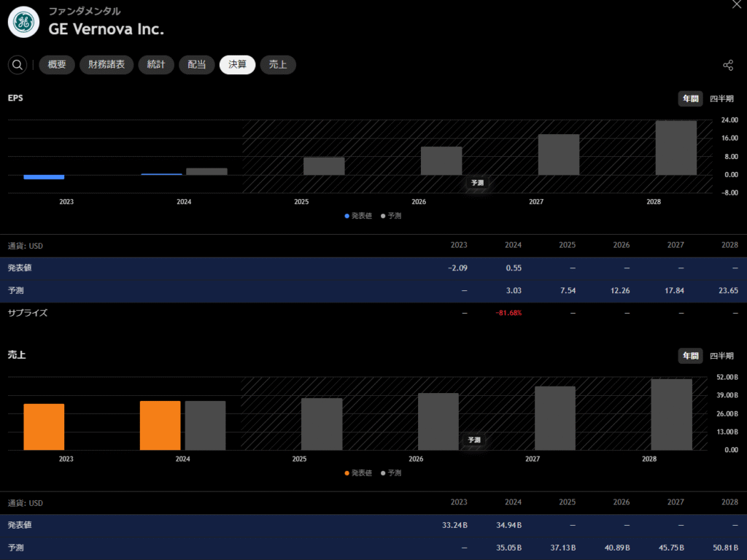Click revenue value 33.24B
The image size is (747, 560).
point(454,525)
